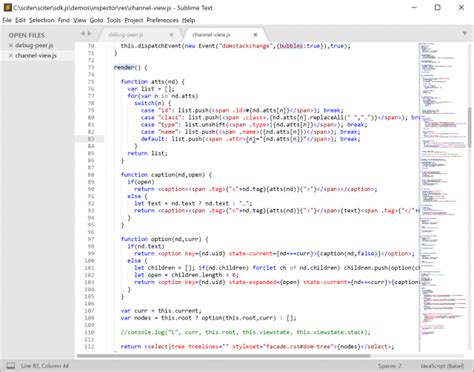This screenshot has width=474, height=372.
Task: Select debug-peer.js in Open Files list
Action: 34,45
